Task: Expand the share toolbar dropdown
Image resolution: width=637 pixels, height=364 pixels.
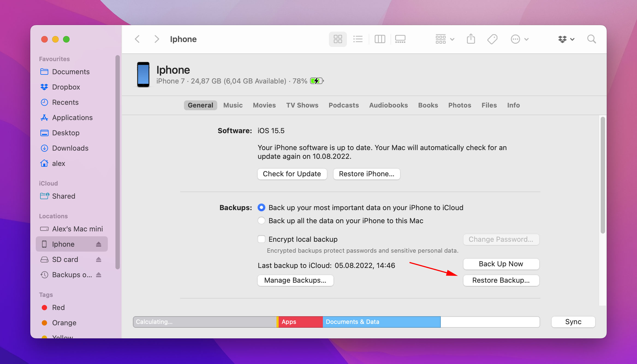Action: [x=471, y=39]
